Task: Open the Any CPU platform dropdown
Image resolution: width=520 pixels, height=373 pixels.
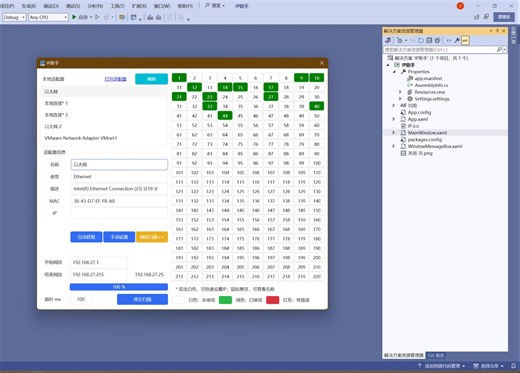Action: pyautogui.click(x=48, y=17)
